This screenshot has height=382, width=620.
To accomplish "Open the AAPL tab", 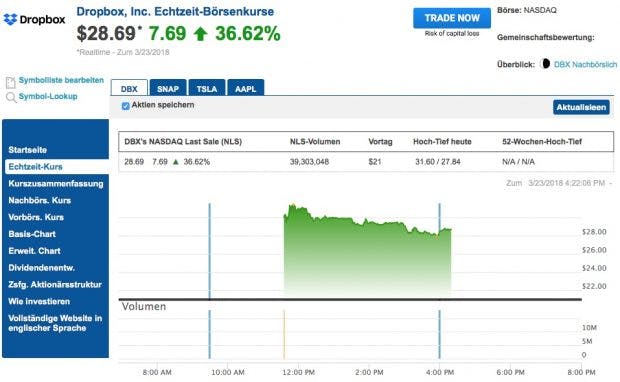I will (x=246, y=88).
